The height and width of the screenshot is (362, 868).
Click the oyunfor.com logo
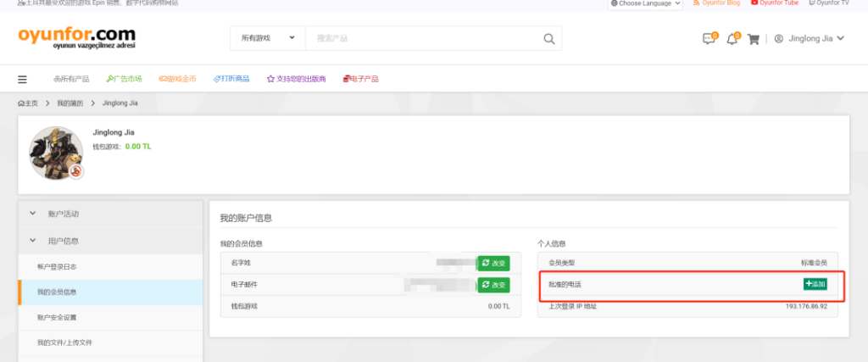pyautogui.click(x=76, y=38)
